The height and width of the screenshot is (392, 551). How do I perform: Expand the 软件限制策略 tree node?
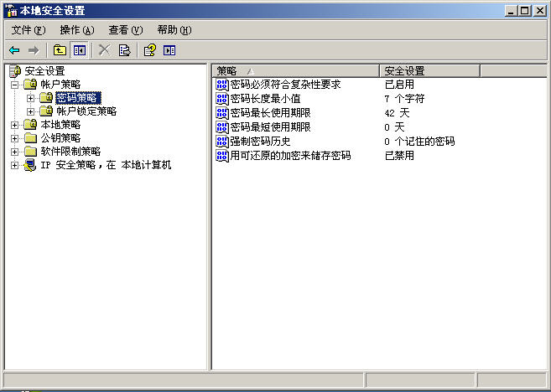click(14, 152)
